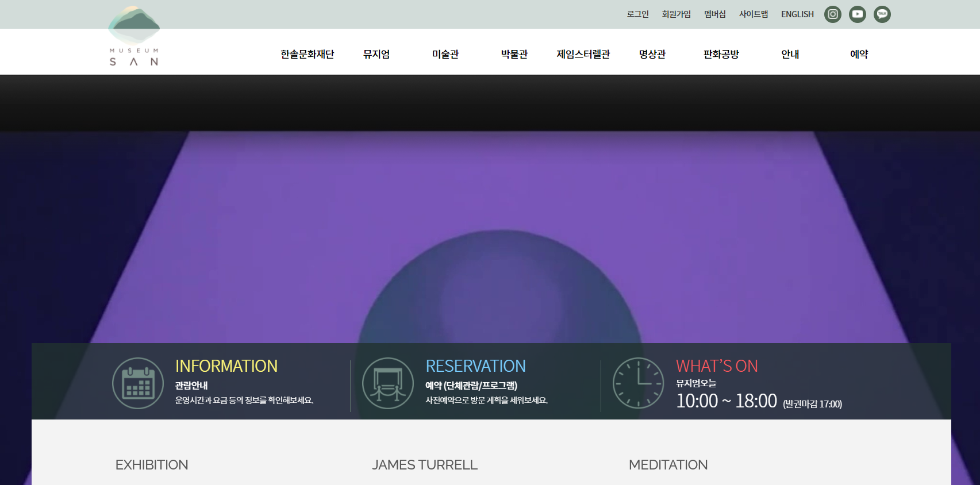Open the EXHIBITION section heading
The width and height of the screenshot is (980, 485).
coord(152,465)
